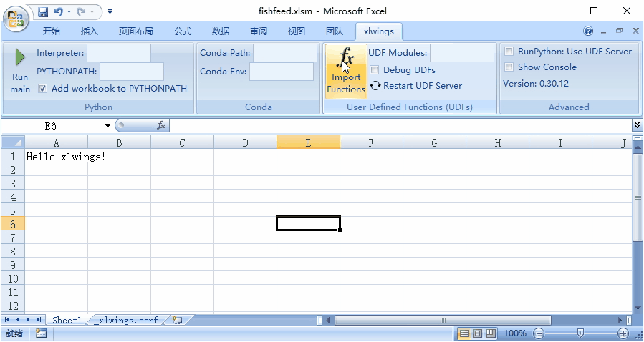Select row 6 header
644x342 pixels.
tap(13, 224)
